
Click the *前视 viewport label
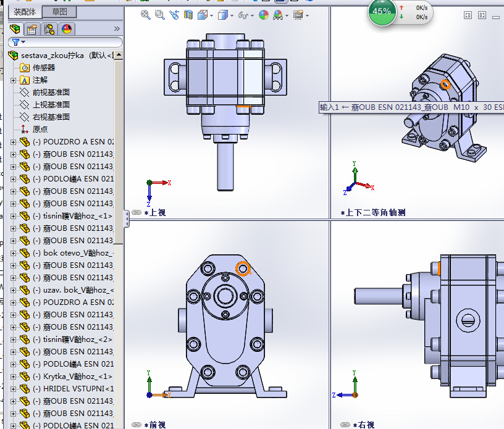coord(155,425)
